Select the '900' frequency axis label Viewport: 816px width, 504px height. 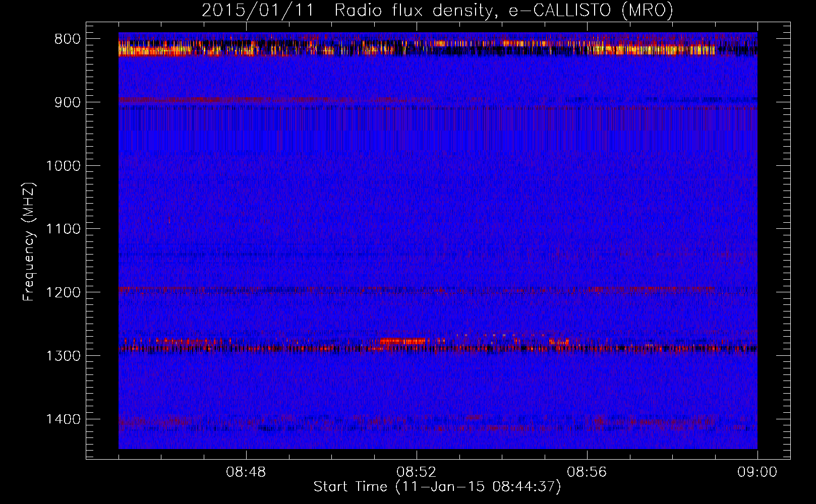[x=67, y=102]
